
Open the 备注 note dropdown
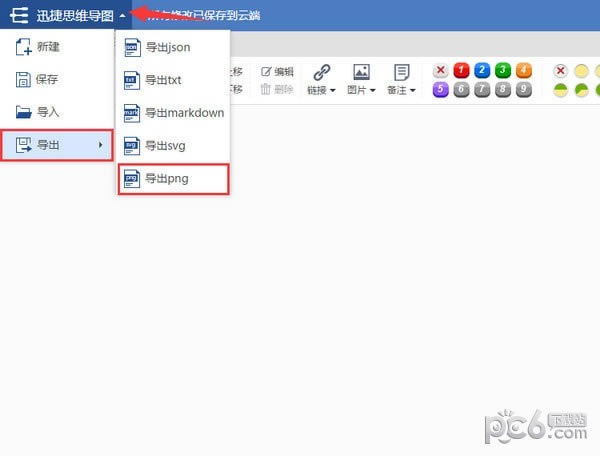click(x=401, y=90)
